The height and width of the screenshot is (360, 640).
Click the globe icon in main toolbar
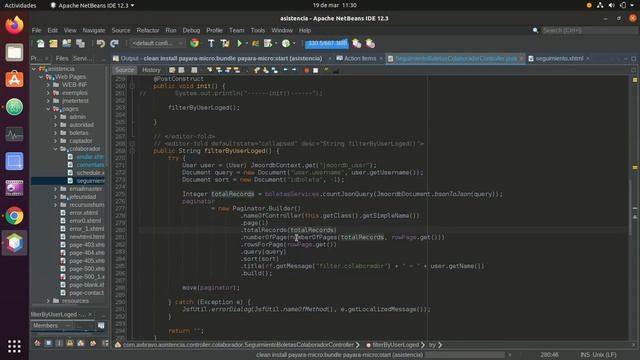(286, 43)
